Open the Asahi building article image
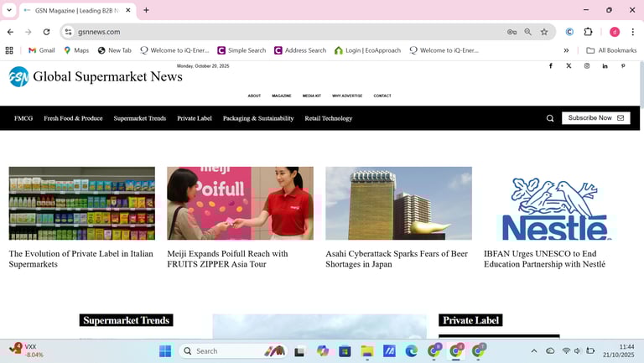Screen dimensions: 644x363 coord(399,203)
